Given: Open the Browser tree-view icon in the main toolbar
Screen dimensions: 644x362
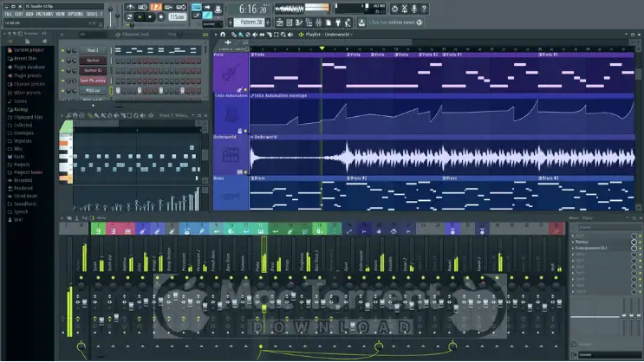Looking at the screenshot, I should (309, 23).
